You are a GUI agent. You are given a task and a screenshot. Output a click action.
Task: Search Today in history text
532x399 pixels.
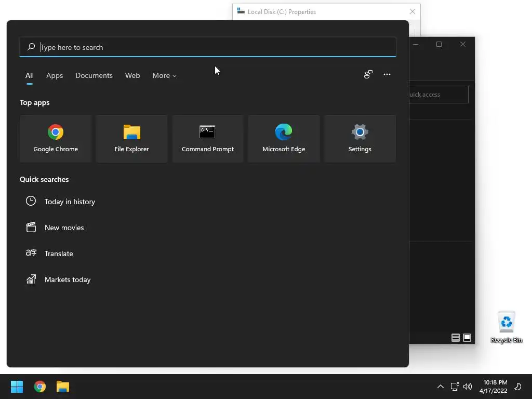tap(70, 202)
